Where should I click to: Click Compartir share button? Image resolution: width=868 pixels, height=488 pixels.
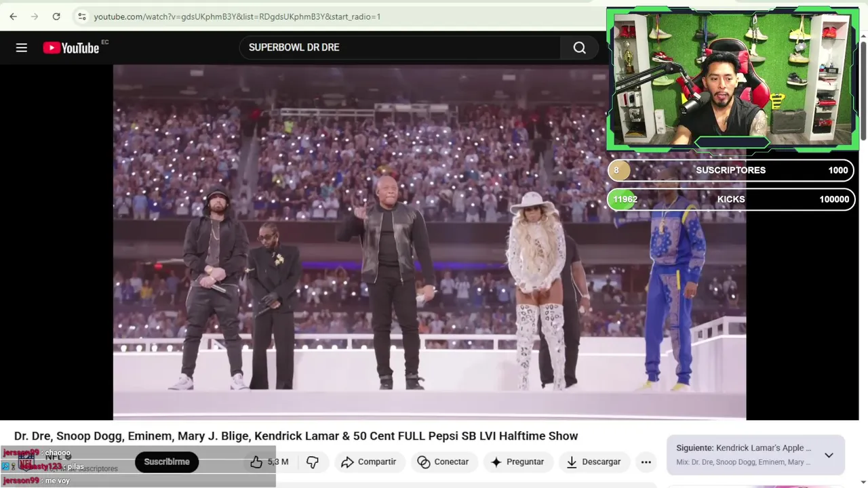pyautogui.click(x=369, y=462)
